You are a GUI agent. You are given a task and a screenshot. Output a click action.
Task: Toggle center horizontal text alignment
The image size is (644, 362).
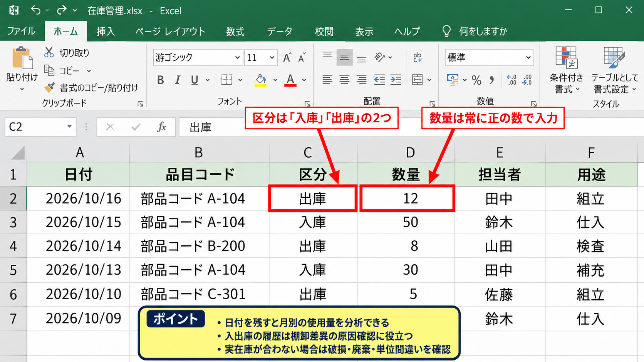[344, 80]
